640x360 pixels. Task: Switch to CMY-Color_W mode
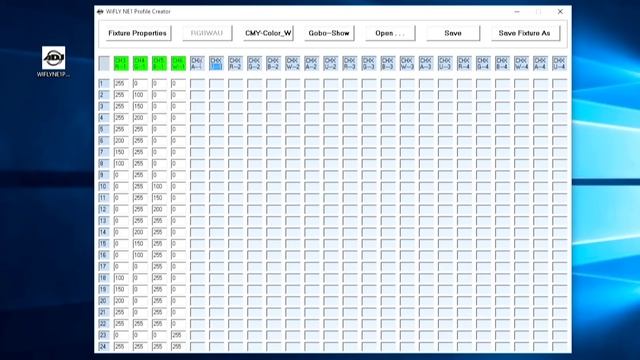(x=268, y=33)
